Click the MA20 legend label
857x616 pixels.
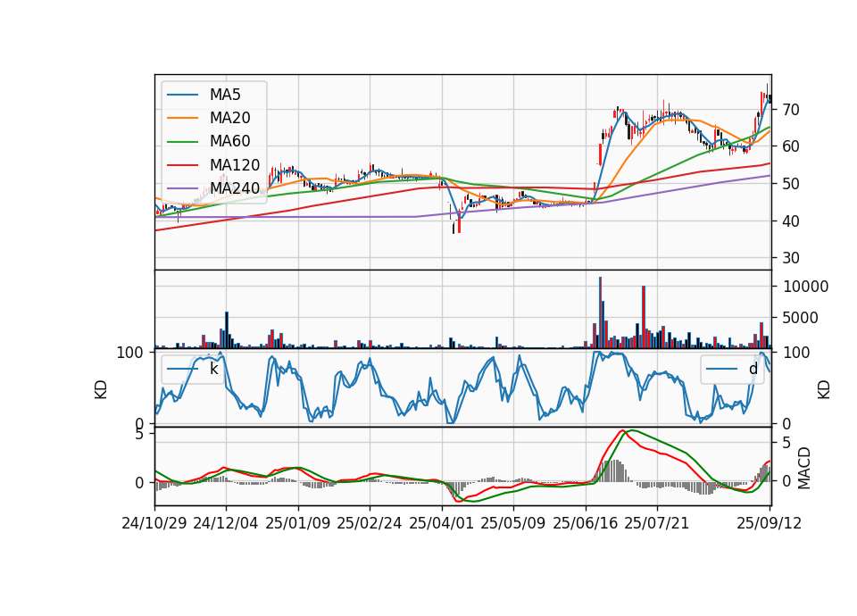point(229,118)
